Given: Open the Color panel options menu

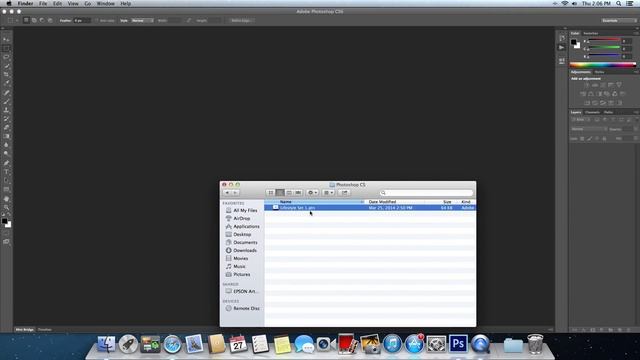Looking at the screenshot, I should point(636,33).
